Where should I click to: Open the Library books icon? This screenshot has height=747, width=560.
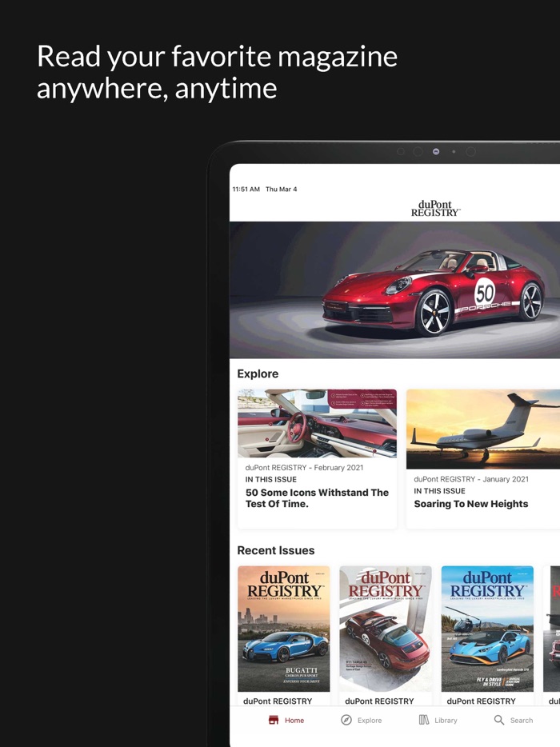pyautogui.click(x=424, y=720)
